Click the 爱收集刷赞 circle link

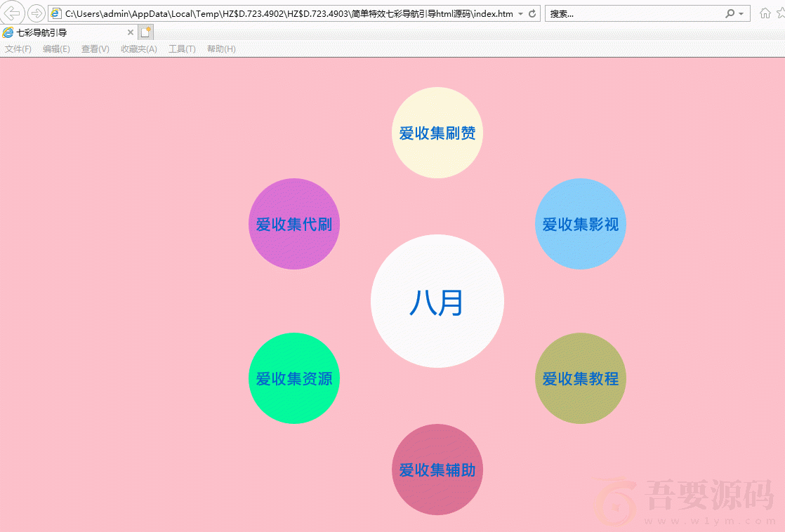click(437, 133)
